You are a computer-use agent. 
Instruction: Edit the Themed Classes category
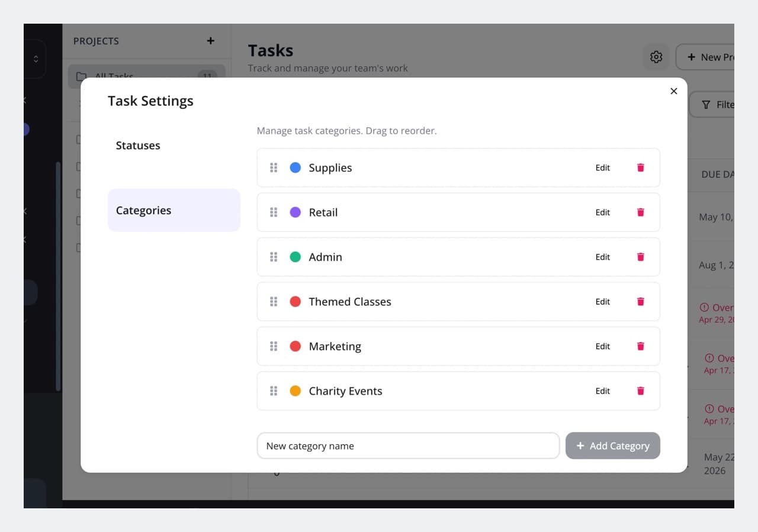(x=603, y=302)
